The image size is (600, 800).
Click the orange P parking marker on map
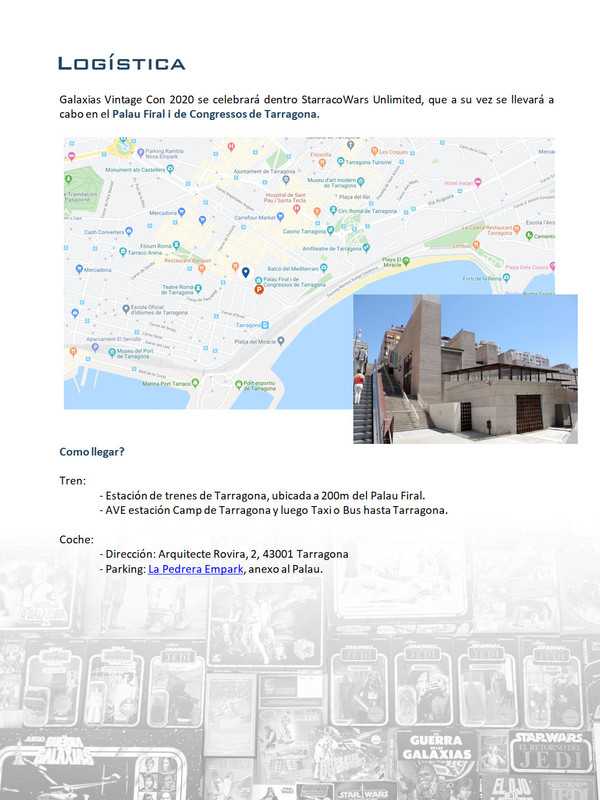pyautogui.click(x=259, y=290)
